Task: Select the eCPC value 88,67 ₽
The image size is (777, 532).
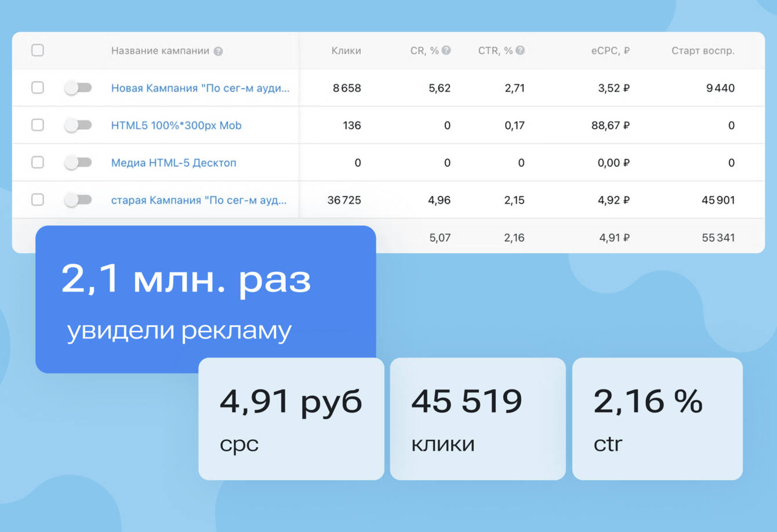Action: click(x=611, y=125)
